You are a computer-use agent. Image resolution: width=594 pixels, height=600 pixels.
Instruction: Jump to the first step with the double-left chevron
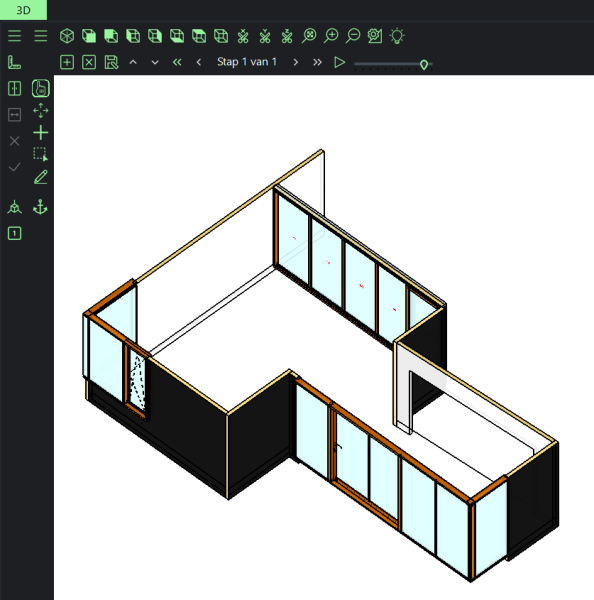coord(177,62)
